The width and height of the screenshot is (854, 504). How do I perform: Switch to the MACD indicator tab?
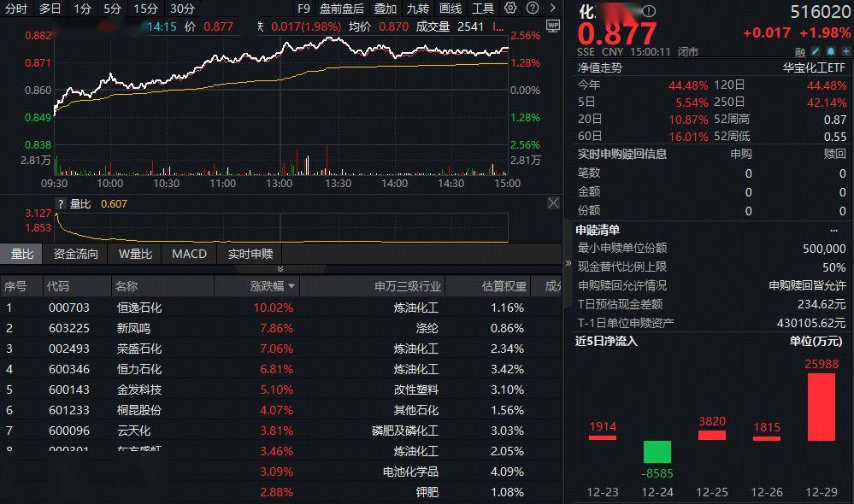tap(189, 254)
